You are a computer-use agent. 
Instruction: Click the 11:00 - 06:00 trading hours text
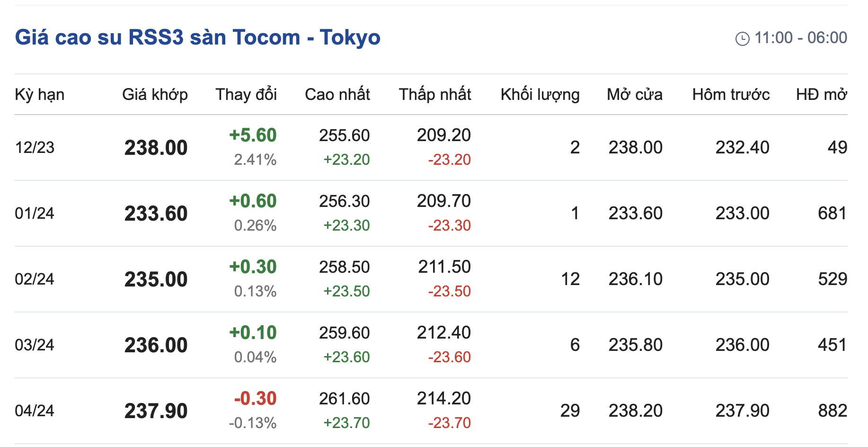pos(800,37)
